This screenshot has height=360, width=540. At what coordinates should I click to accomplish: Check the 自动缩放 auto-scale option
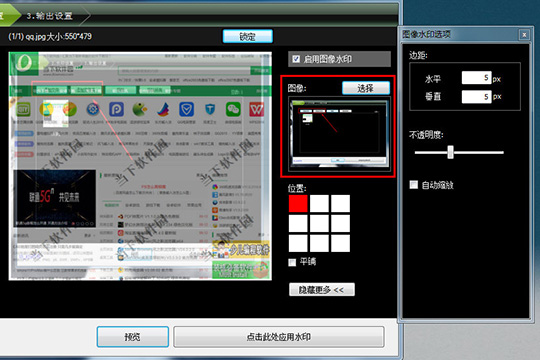[414, 185]
